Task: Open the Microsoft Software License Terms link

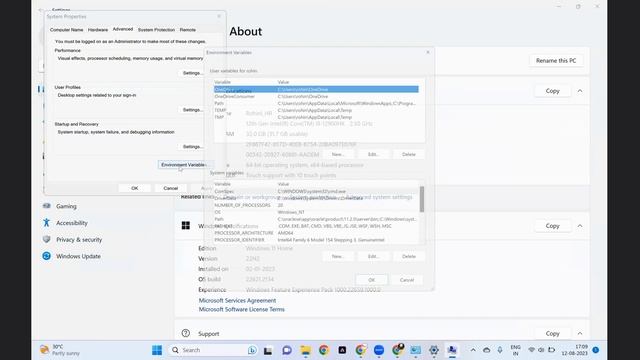Action: (242, 309)
